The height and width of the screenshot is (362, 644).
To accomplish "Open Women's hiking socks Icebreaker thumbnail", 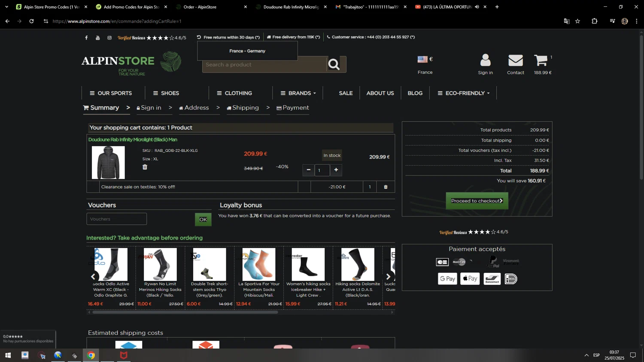I will tap(308, 264).
